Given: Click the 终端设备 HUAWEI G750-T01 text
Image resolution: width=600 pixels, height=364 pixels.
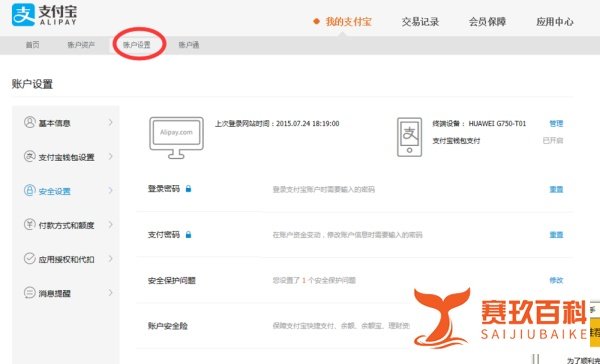Looking at the screenshot, I should pos(479,124).
